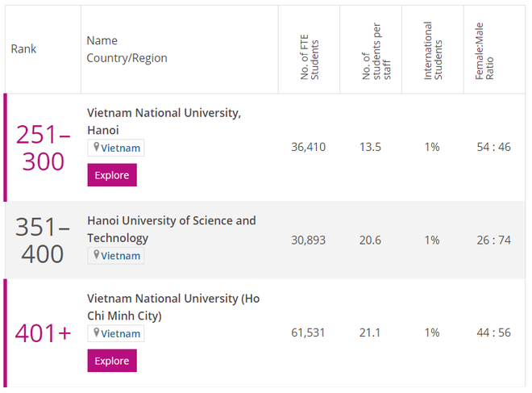
Task: Click the location pin icon for Hanoi University of Science and Technology
Action: (x=97, y=256)
